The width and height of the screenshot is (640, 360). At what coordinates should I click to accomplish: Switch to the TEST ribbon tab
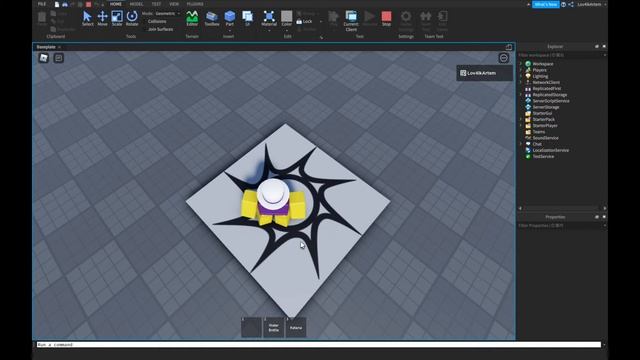pos(156,4)
